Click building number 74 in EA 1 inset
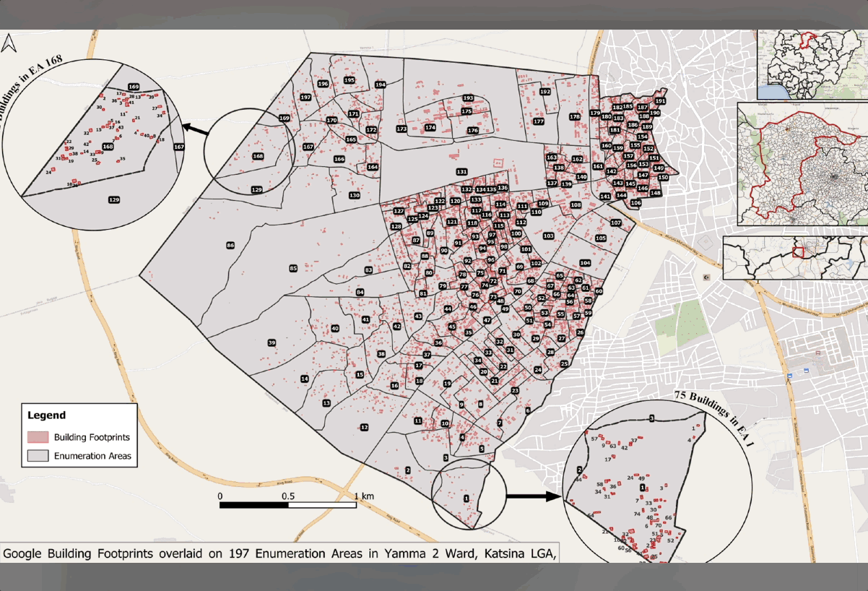The width and height of the screenshot is (868, 591). [x=636, y=514]
